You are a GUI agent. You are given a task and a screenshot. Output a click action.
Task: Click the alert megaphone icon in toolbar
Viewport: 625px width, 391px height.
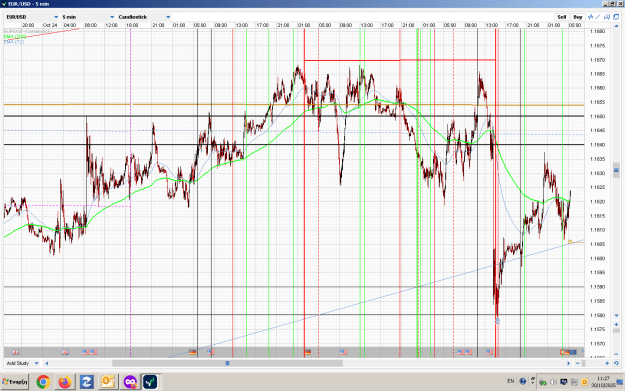(607, 17)
